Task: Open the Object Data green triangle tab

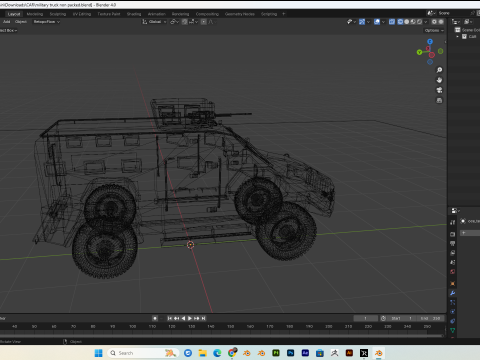Action: pyautogui.click(x=453, y=330)
